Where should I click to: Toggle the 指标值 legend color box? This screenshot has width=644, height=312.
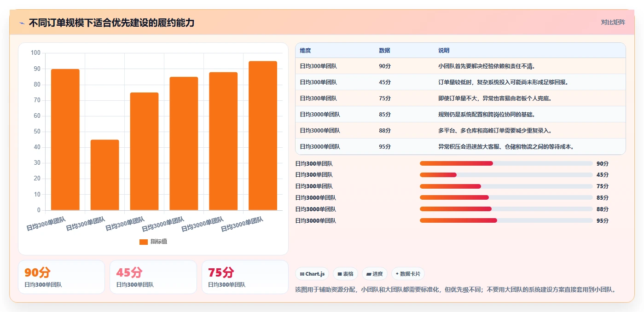(x=144, y=242)
